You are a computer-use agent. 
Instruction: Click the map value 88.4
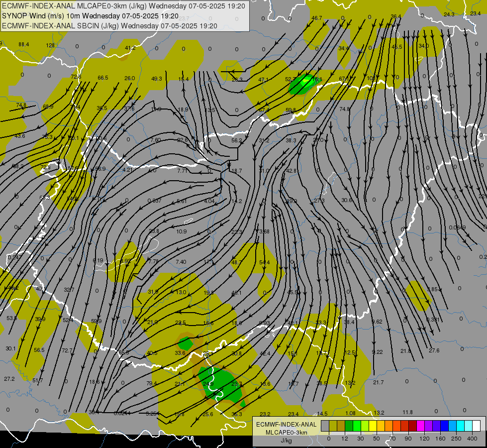click(x=23, y=44)
